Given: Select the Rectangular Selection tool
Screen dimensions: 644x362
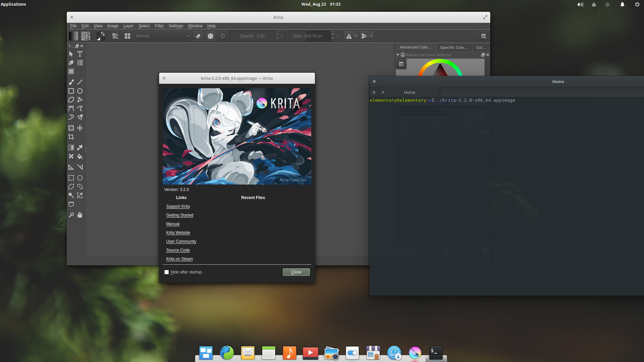Looking at the screenshot, I should tap(71, 178).
